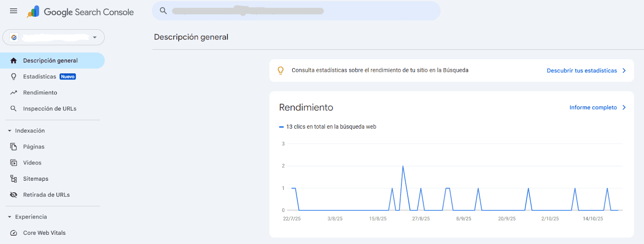The image size is (644, 244).
Task: Click the lightbulb icon beside Estadísticas
Action: (14, 77)
